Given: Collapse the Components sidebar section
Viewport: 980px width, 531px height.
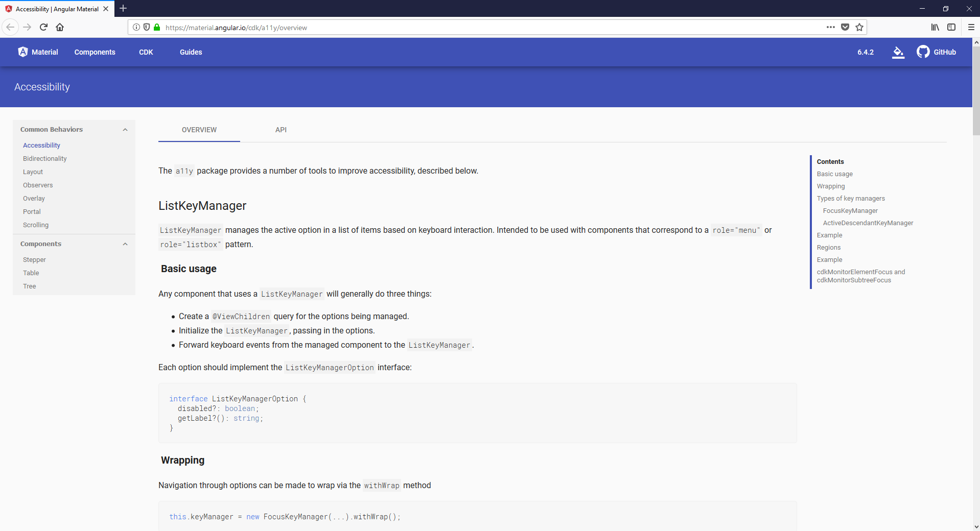Looking at the screenshot, I should (125, 244).
